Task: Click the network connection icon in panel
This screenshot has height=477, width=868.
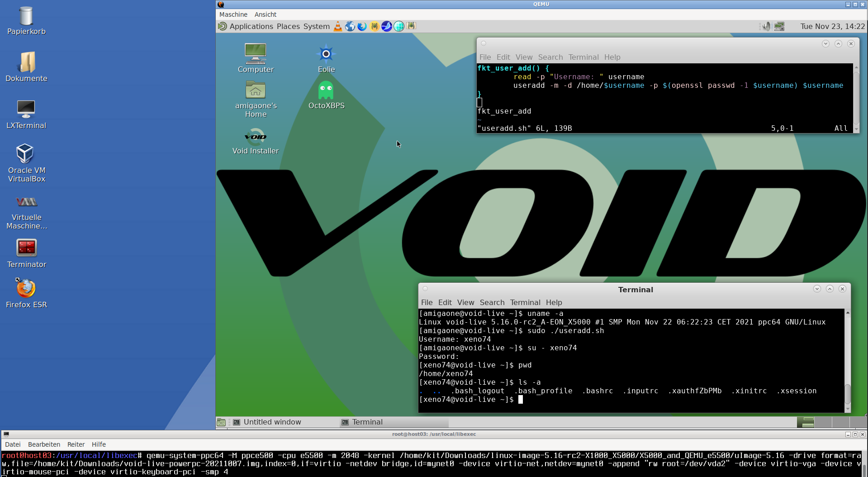Action: [779, 26]
